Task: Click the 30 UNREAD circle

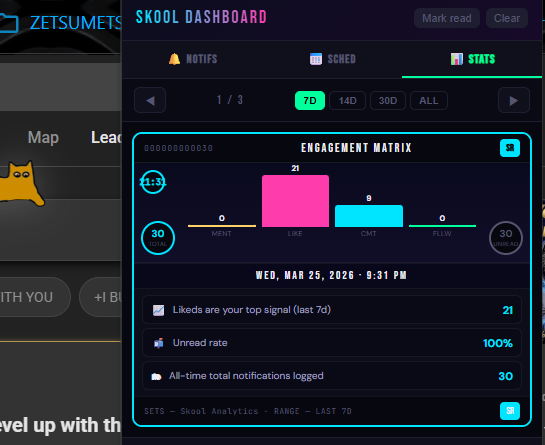Action: point(506,238)
